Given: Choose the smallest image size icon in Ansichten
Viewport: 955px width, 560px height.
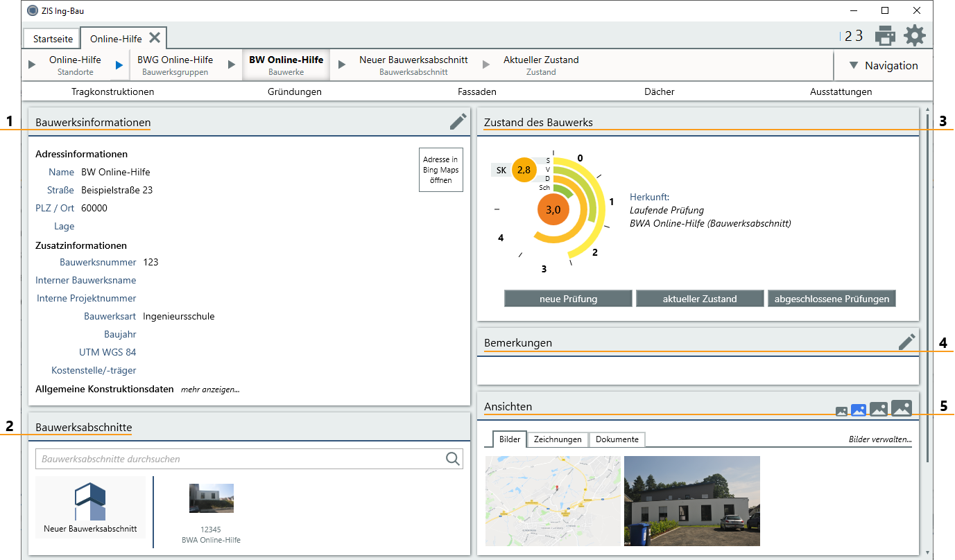Looking at the screenshot, I should 841,411.
